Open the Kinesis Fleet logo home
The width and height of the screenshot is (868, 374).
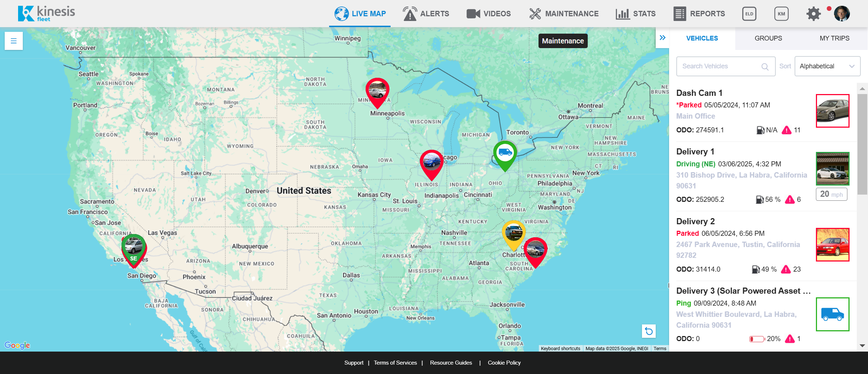[46, 14]
